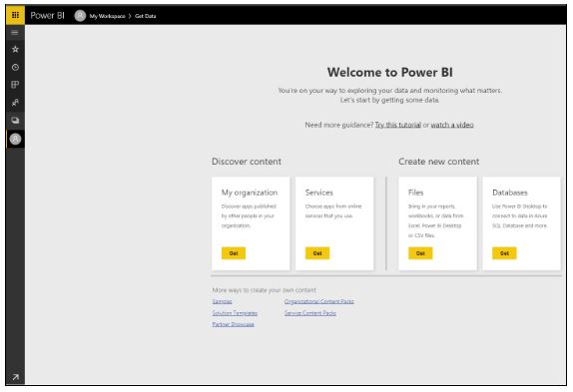Click Get under Databases

point(504,253)
